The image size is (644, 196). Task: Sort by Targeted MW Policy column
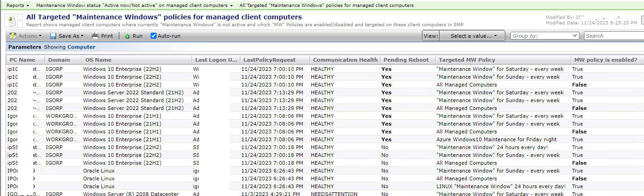(467, 60)
